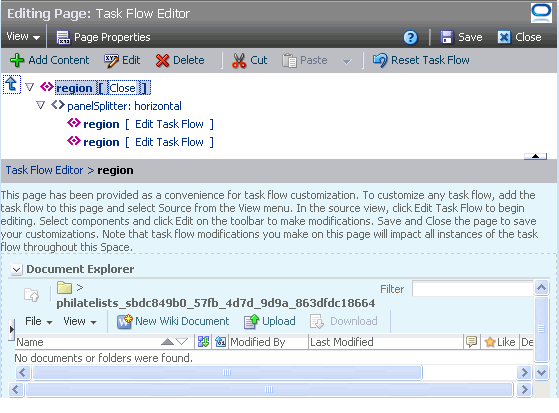Click the blue help question mark icon
559x413 pixels.
[x=410, y=37]
